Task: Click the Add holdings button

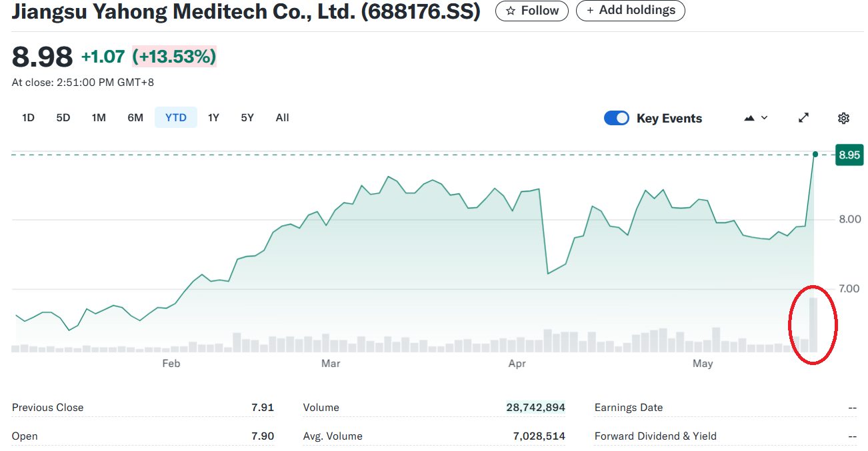Action: click(x=631, y=11)
